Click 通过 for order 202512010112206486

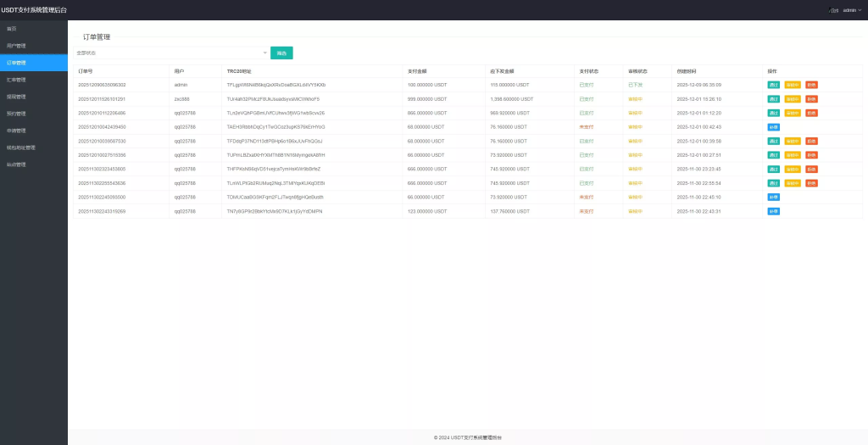[773, 113]
